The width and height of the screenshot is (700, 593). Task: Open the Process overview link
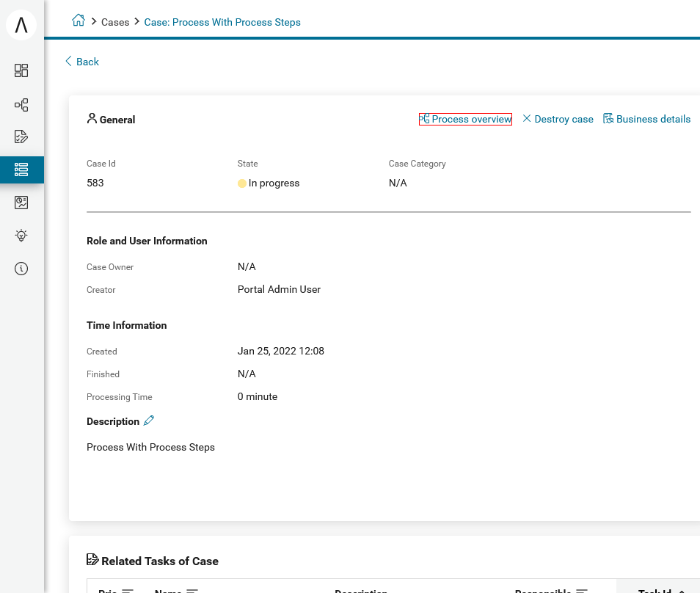coord(465,119)
